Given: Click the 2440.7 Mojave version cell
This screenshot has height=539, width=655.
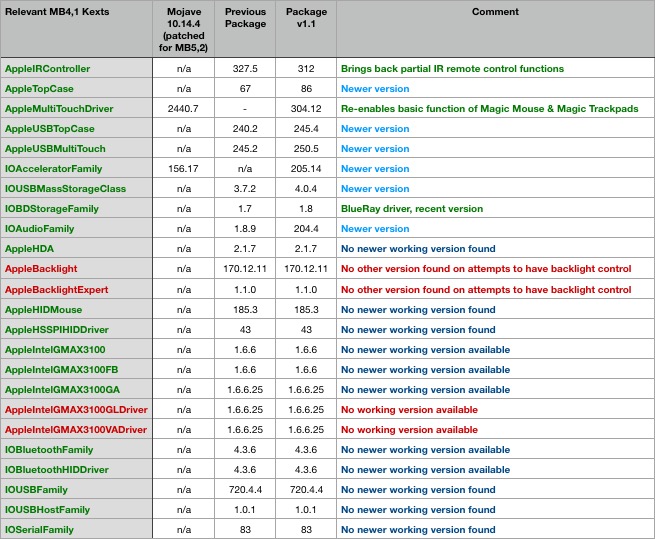Looking at the screenshot, I should [183, 109].
